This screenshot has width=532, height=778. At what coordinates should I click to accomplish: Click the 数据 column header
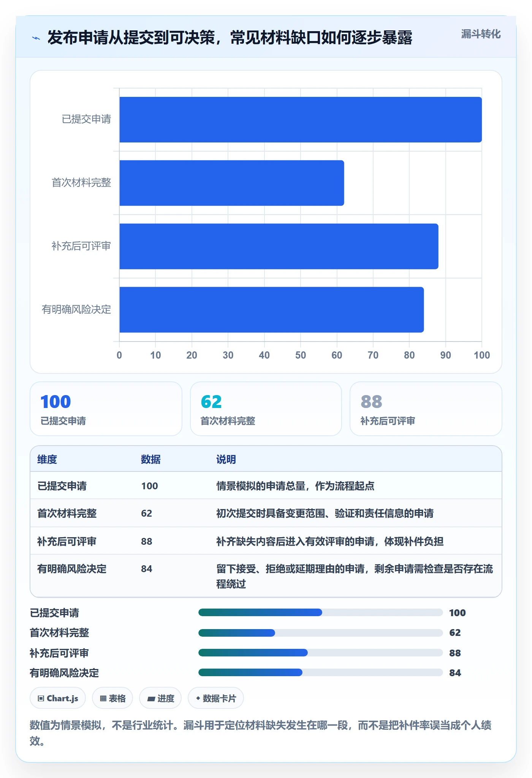(151, 459)
